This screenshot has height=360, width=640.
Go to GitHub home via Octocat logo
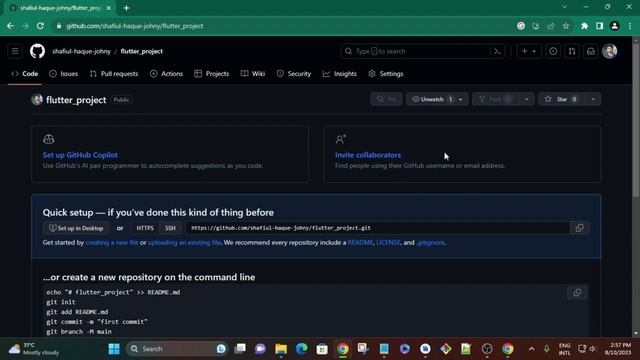click(37, 51)
